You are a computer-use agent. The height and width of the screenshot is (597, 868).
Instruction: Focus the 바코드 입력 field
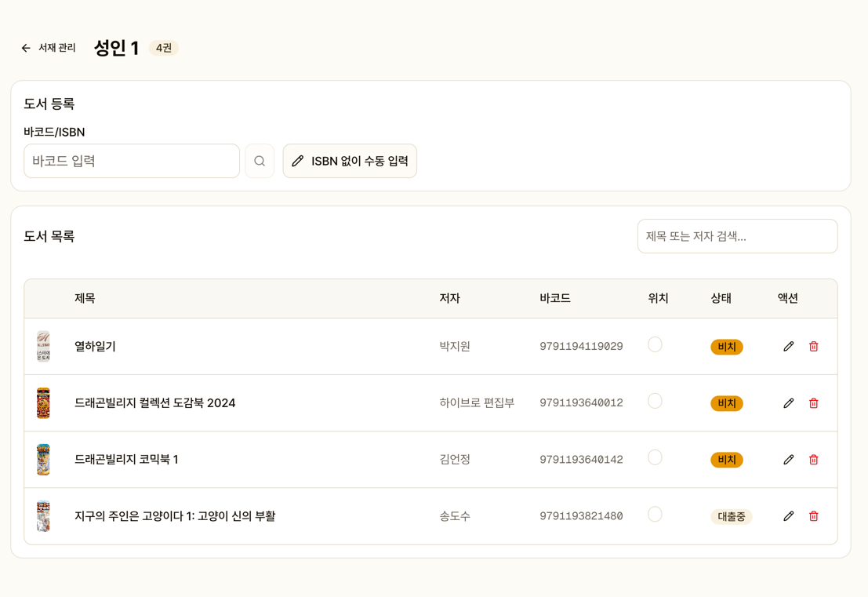[132, 161]
